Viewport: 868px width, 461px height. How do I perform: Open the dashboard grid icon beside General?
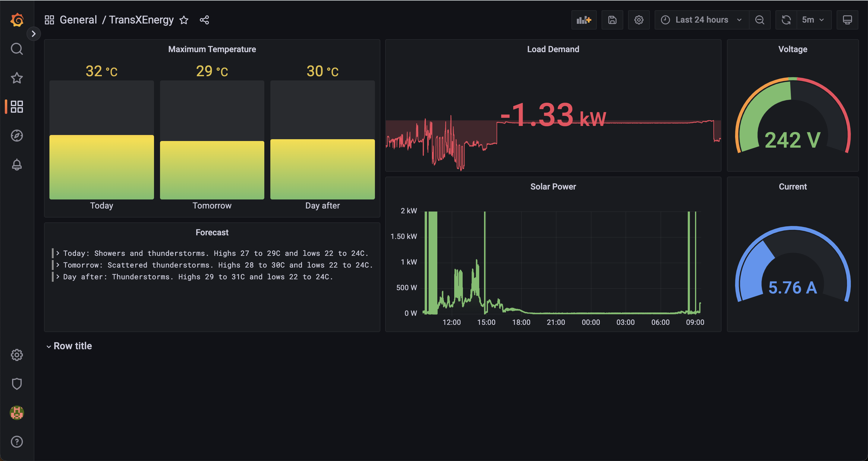point(49,20)
